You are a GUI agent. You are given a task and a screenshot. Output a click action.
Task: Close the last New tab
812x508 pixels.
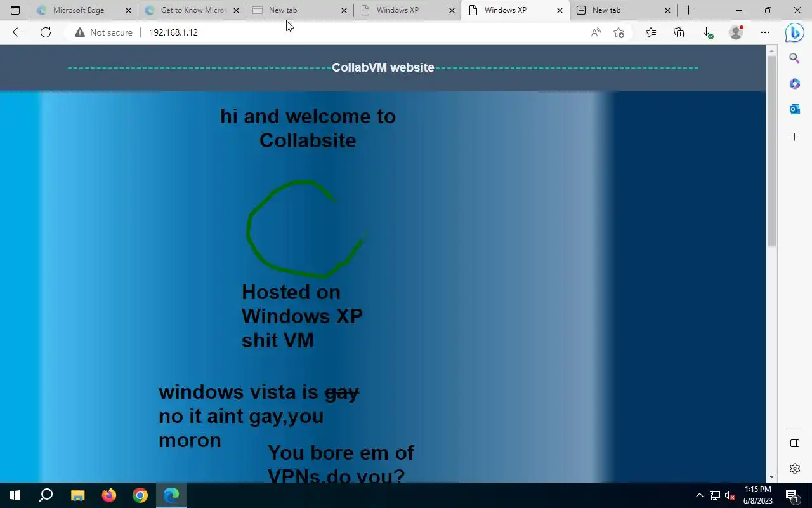667,10
